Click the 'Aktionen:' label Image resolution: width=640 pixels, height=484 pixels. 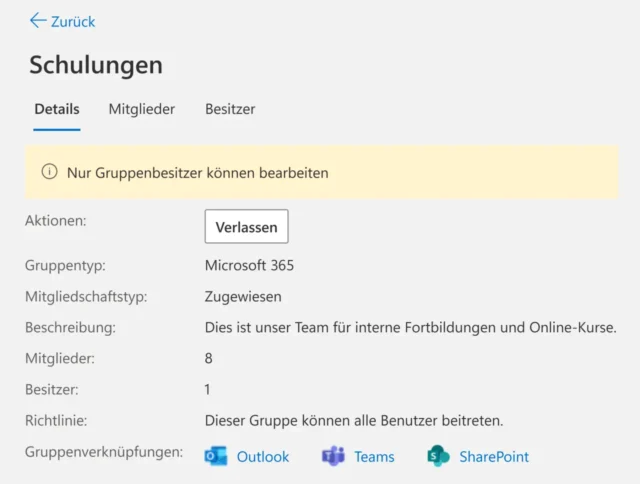coord(56,221)
